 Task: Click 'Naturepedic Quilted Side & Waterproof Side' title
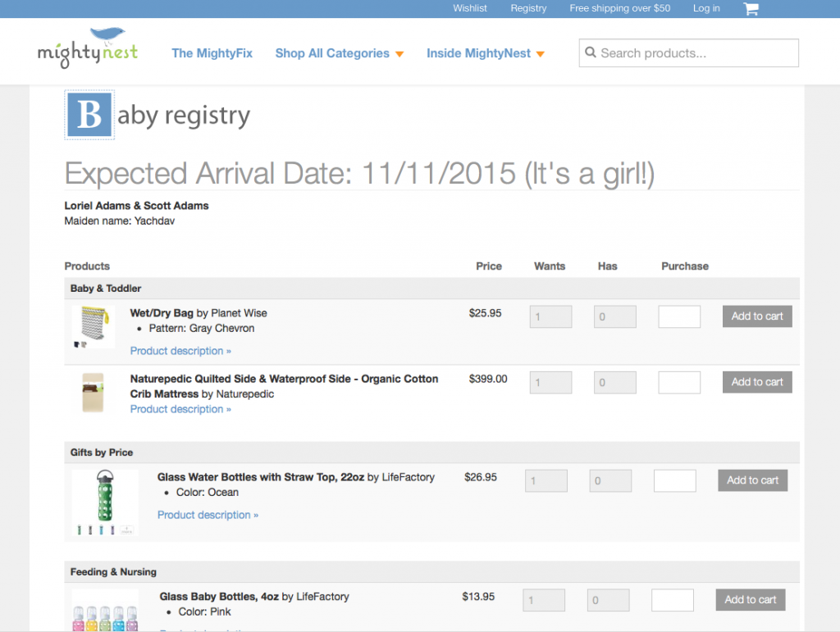point(284,386)
